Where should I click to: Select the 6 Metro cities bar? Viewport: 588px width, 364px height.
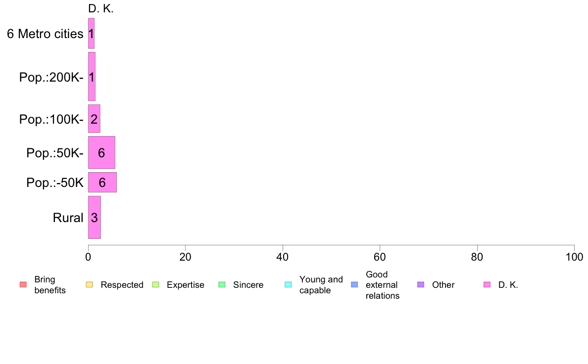91,33
